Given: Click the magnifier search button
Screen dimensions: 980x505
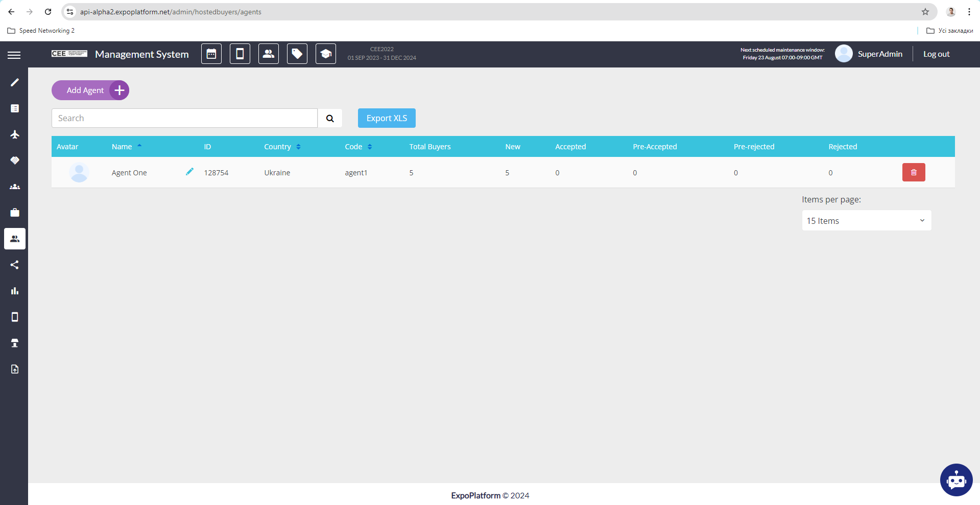Looking at the screenshot, I should 330,118.
